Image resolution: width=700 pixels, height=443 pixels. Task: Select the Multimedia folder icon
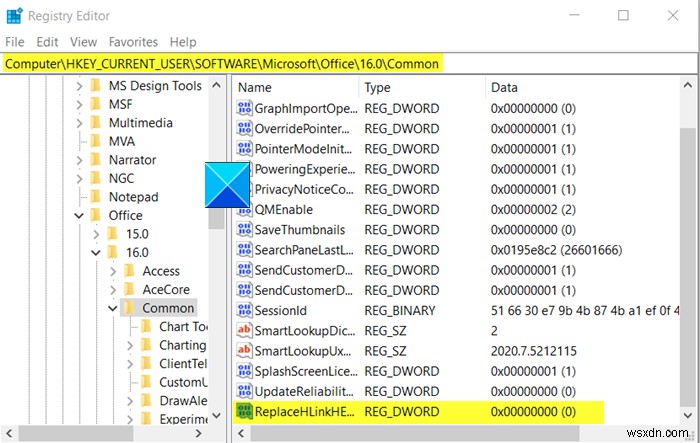(95, 122)
